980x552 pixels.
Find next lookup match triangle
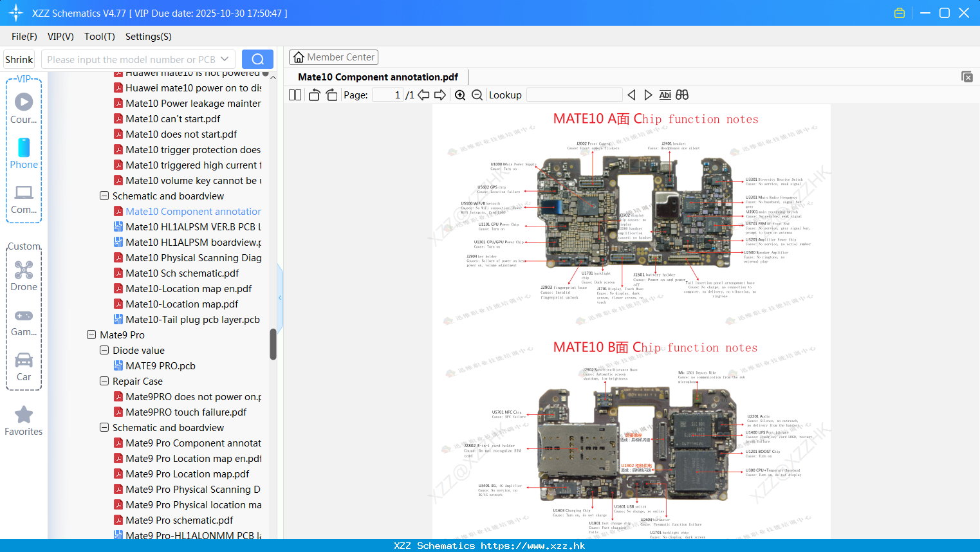click(x=648, y=95)
